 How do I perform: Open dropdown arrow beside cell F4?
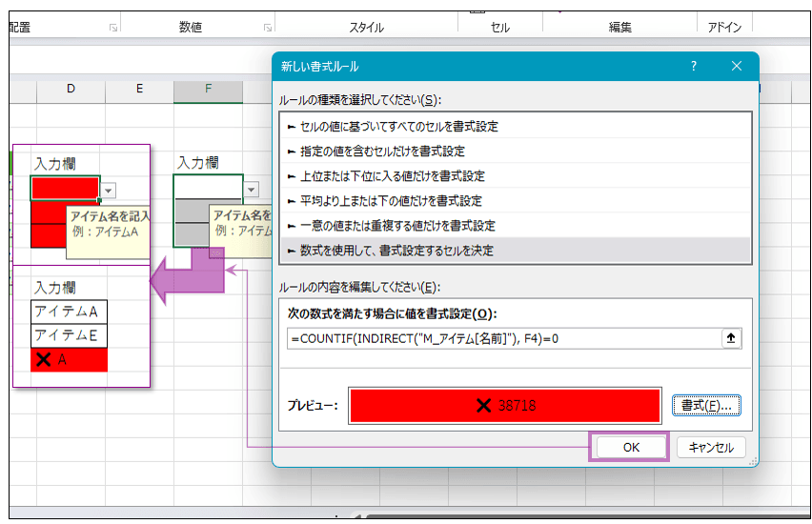click(x=252, y=190)
